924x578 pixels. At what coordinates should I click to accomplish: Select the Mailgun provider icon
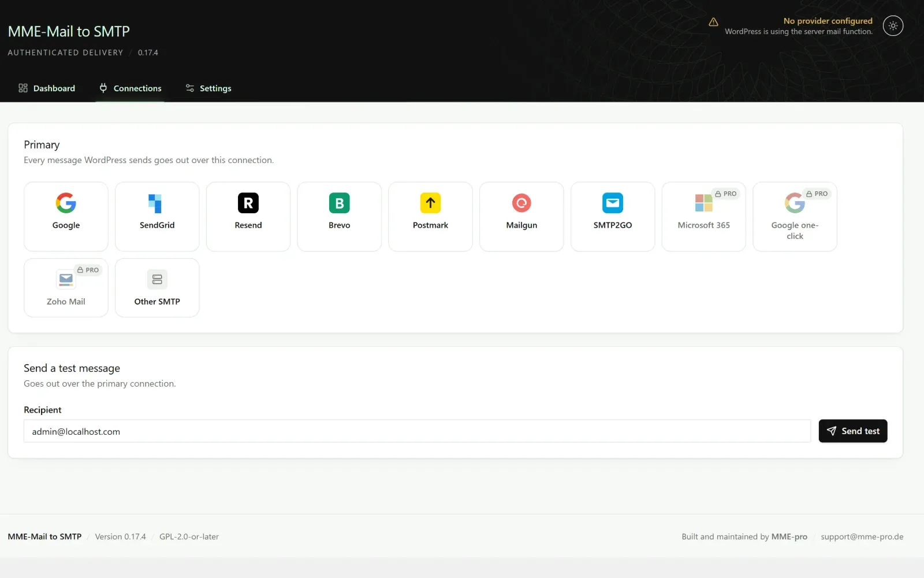pyautogui.click(x=521, y=203)
